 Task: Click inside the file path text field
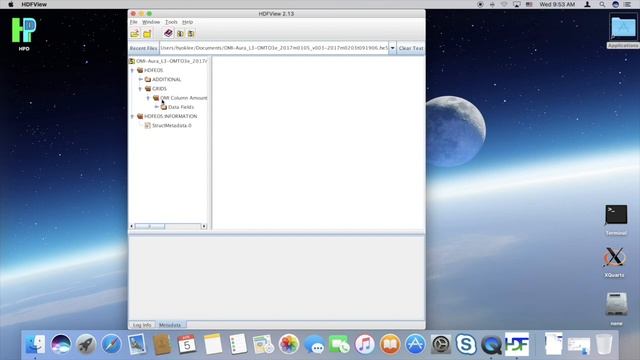click(274, 48)
